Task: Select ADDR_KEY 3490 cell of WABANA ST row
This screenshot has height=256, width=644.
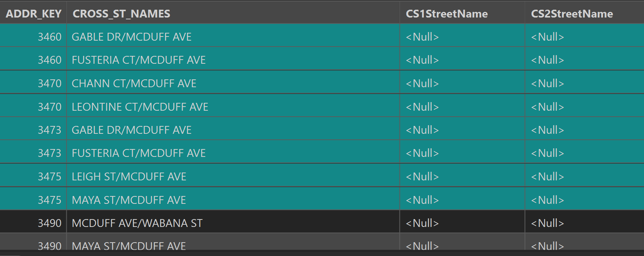Action: pos(49,223)
